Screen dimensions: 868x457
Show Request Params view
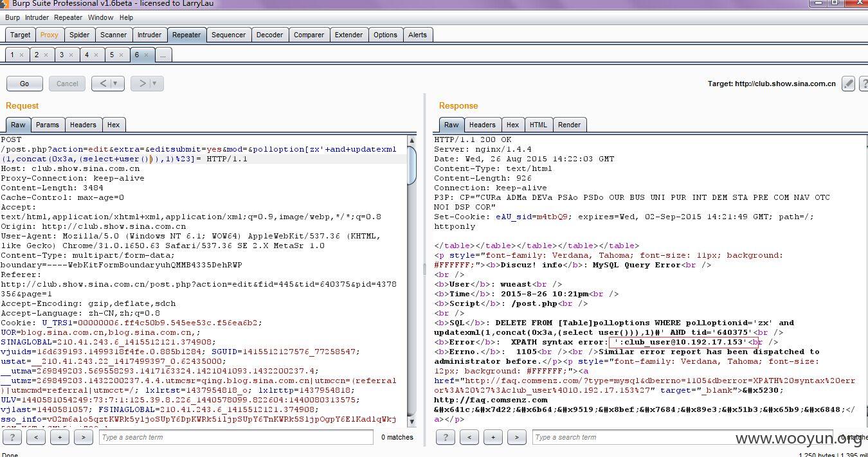[48, 125]
